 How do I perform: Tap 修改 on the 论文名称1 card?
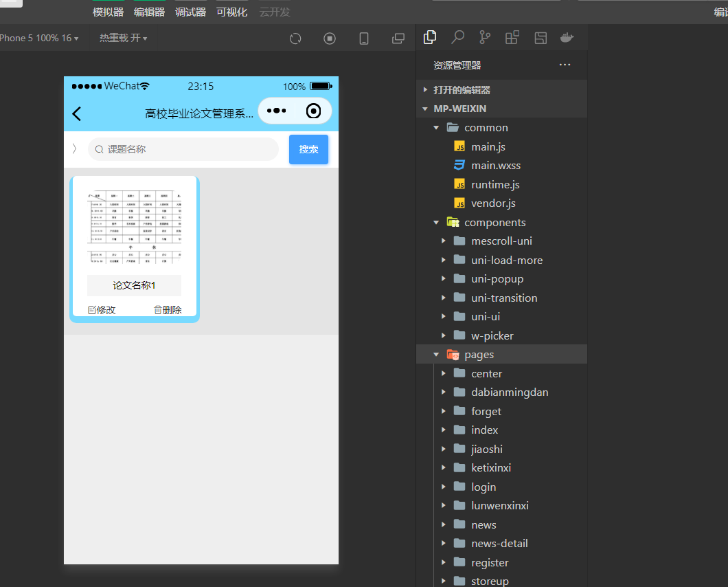click(x=102, y=310)
